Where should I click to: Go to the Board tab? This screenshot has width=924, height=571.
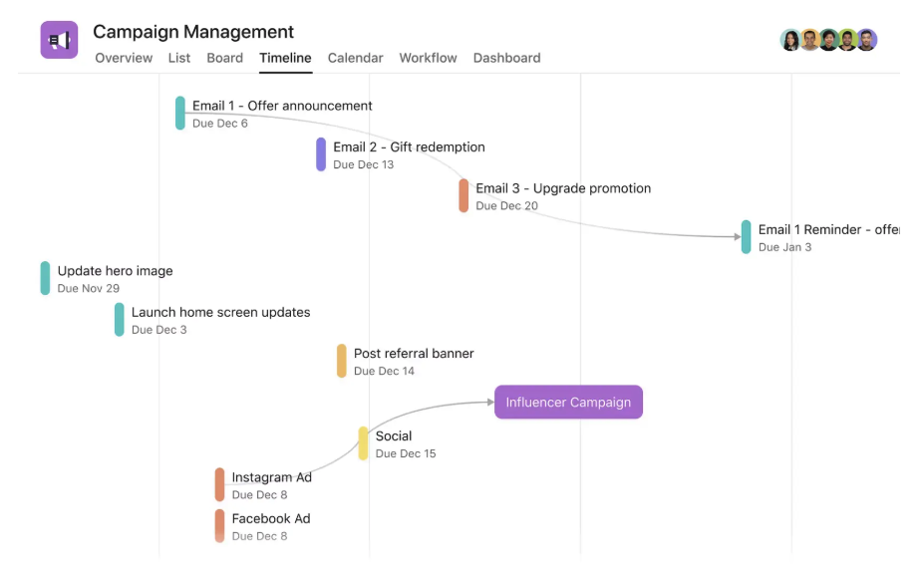click(224, 58)
